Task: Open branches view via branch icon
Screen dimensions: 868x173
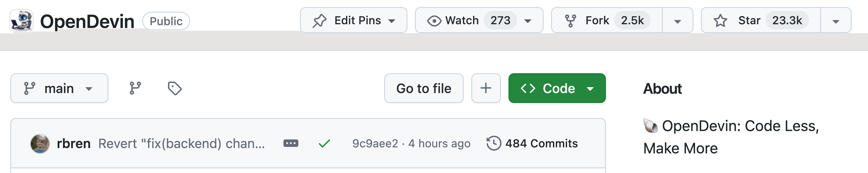Action: 135,88
